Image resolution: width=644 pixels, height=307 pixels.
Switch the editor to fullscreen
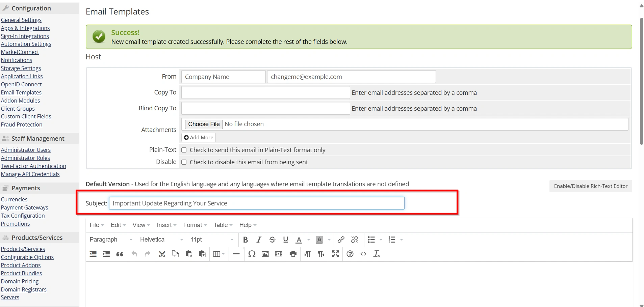335,254
